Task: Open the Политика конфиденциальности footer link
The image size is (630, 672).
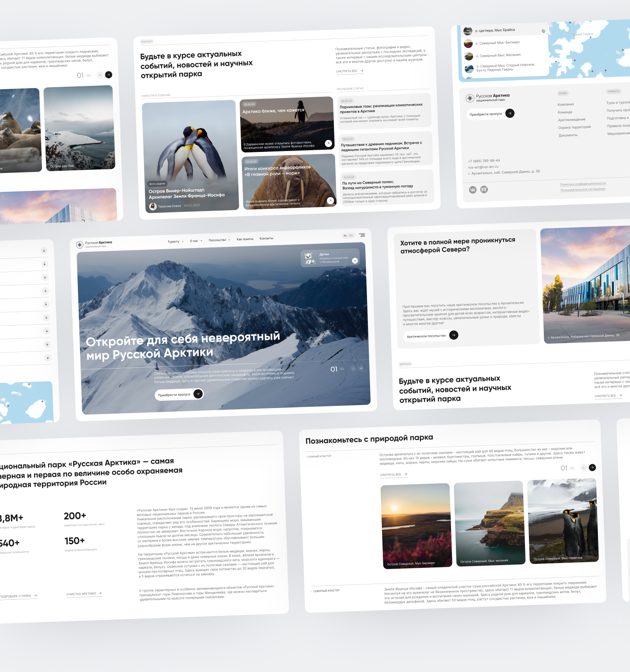Action: [583, 184]
